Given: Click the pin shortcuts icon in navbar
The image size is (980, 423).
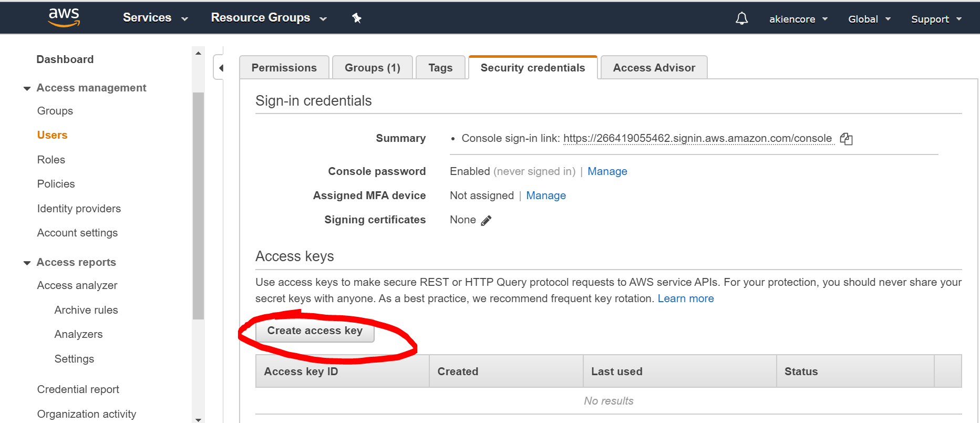Looking at the screenshot, I should tap(357, 18).
